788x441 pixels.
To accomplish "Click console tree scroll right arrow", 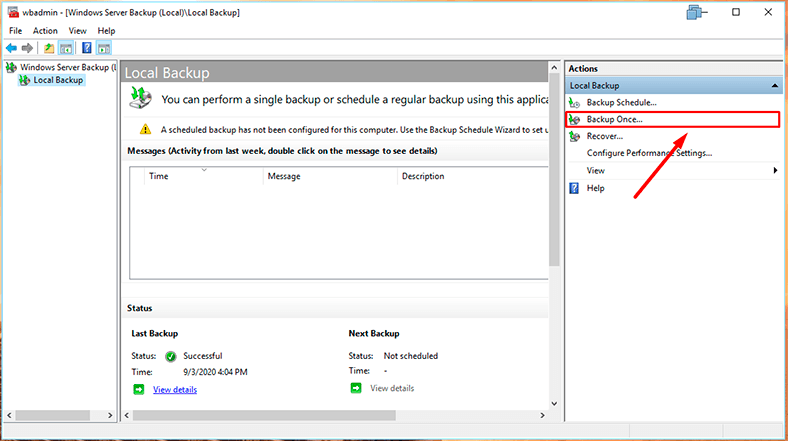I will click(x=110, y=415).
